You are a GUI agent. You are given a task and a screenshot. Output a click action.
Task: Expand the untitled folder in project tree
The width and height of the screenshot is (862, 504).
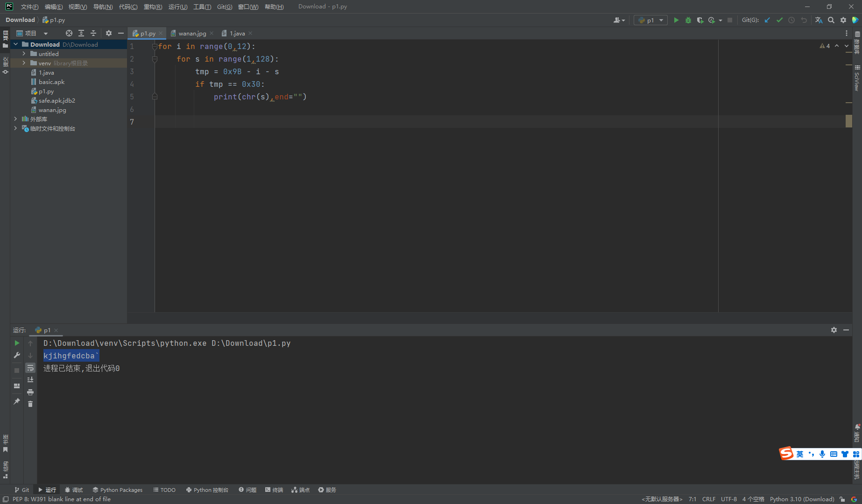click(x=24, y=53)
